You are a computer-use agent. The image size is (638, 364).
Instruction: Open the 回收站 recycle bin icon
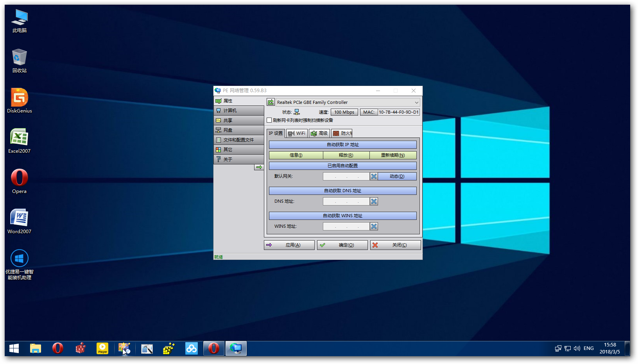19,61
